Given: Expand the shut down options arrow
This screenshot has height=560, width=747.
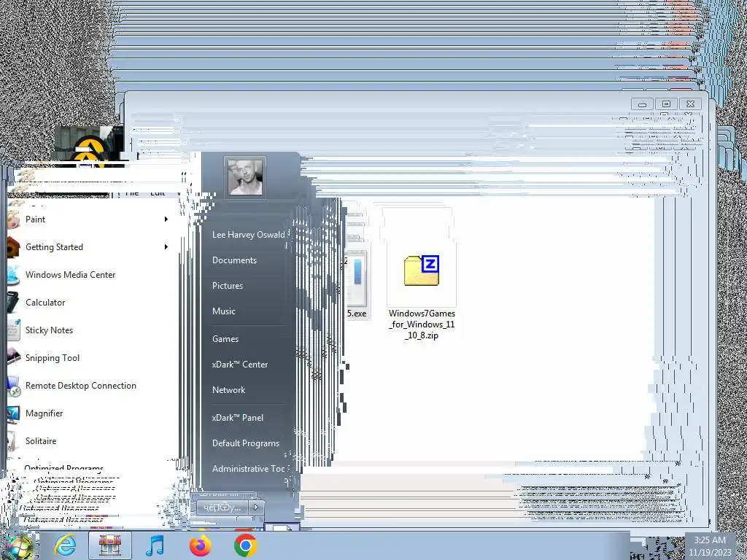Looking at the screenshot, I should click(256, 507).
